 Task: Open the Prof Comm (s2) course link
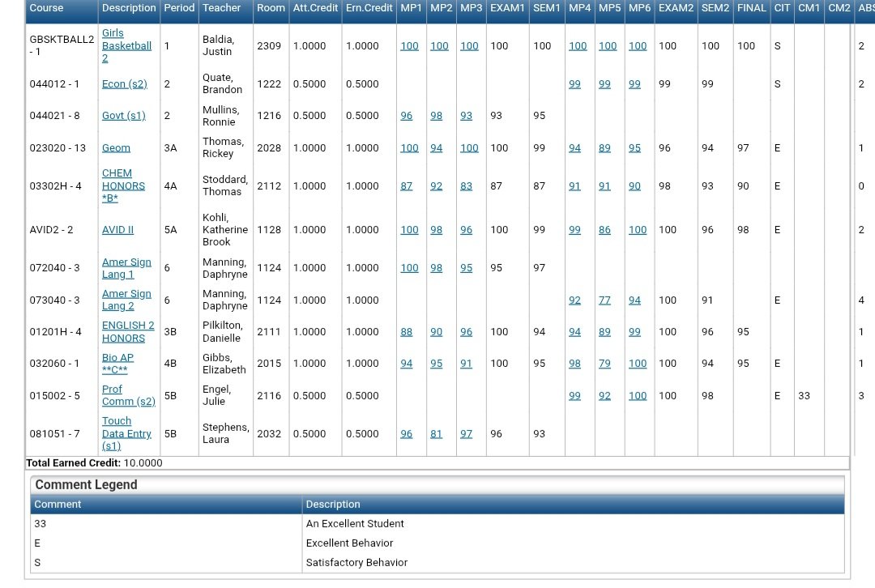[128, 395]
